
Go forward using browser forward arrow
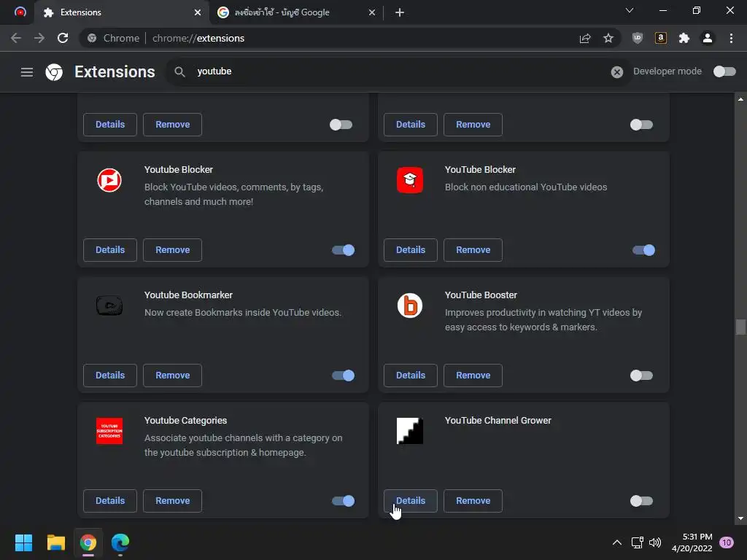pos(39,38)
